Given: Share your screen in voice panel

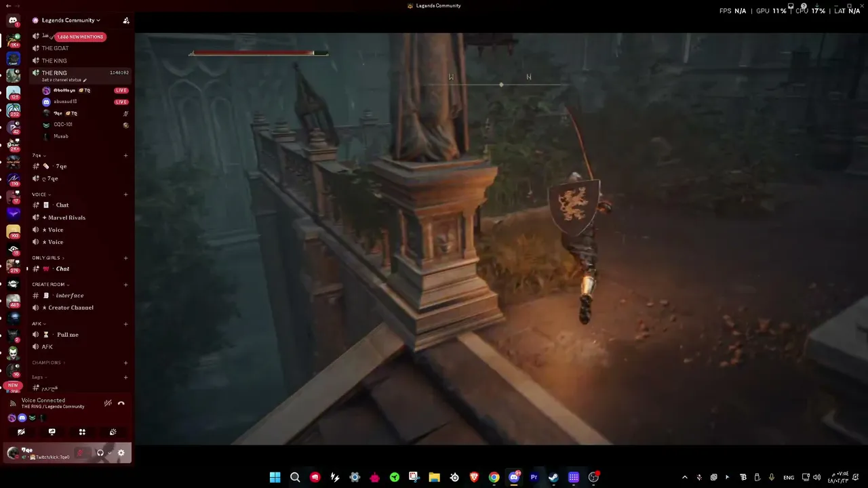Looking at the screenshot, I should point(52,432).
